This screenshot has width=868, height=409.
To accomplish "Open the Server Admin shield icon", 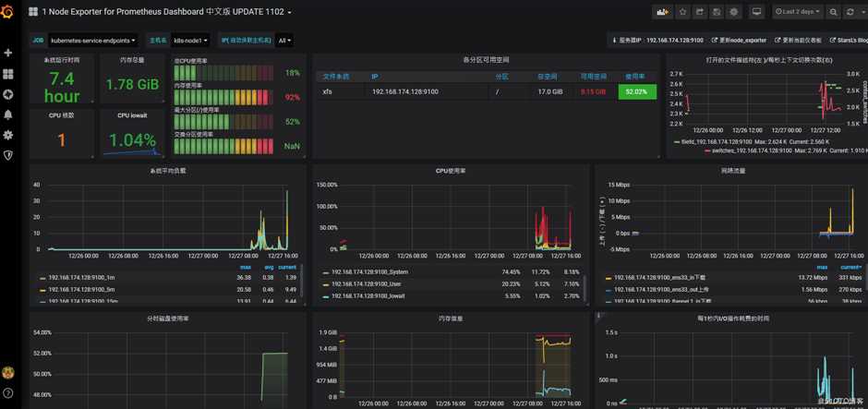I will (x=7, y=155).
